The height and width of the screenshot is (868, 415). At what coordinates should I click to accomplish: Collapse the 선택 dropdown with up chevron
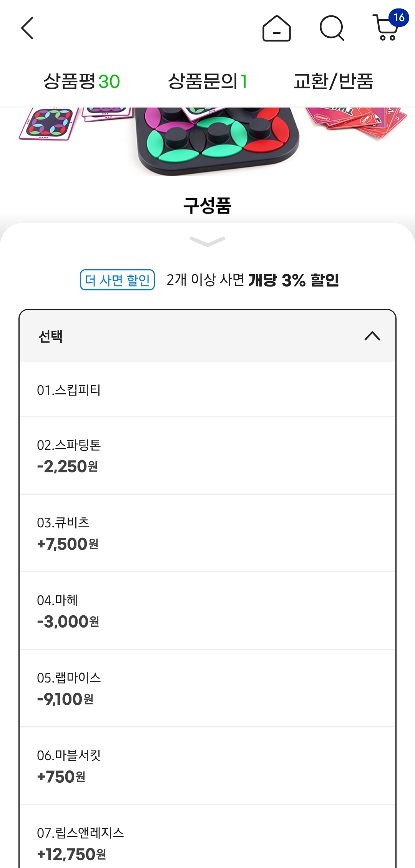click(372, 336)
